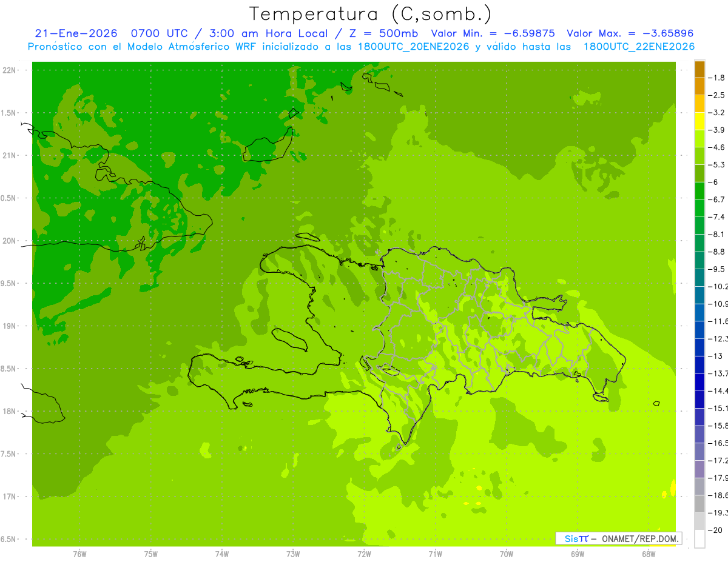Click the -3.2 color bar label

[x=716, y=113]
